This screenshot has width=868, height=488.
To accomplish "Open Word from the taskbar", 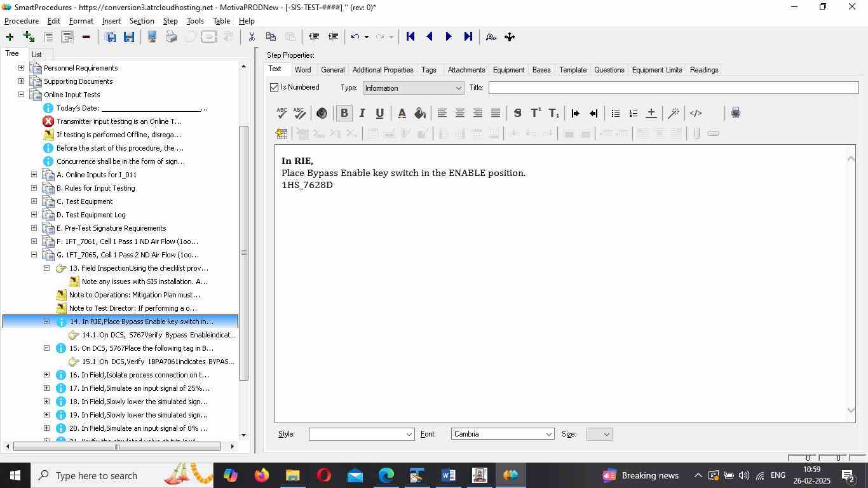I will (x=448, y=475).
